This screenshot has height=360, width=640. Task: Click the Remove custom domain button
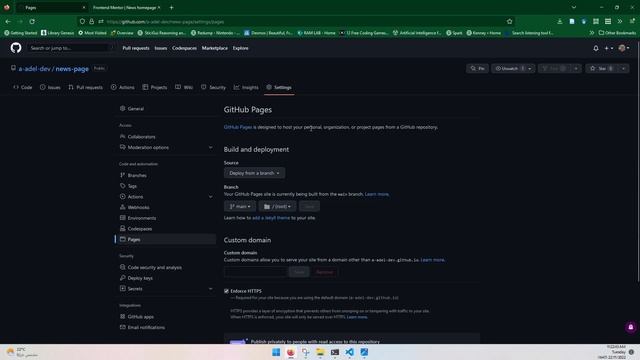click(324, 272)
